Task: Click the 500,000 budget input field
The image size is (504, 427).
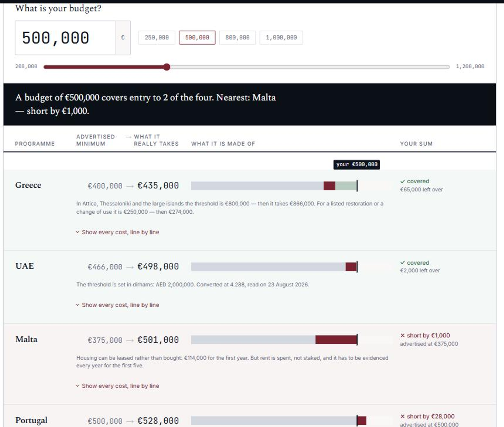Action: (x=65, y=38)
